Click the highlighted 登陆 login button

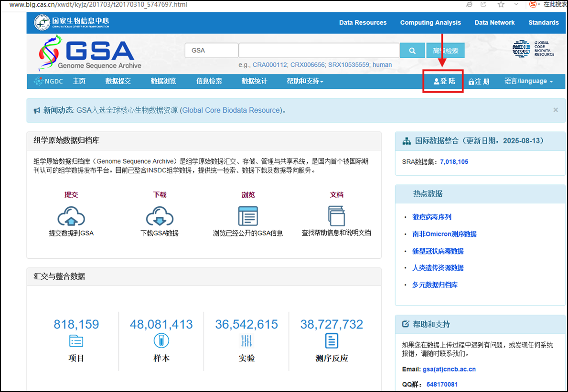(x=443, y=81)
